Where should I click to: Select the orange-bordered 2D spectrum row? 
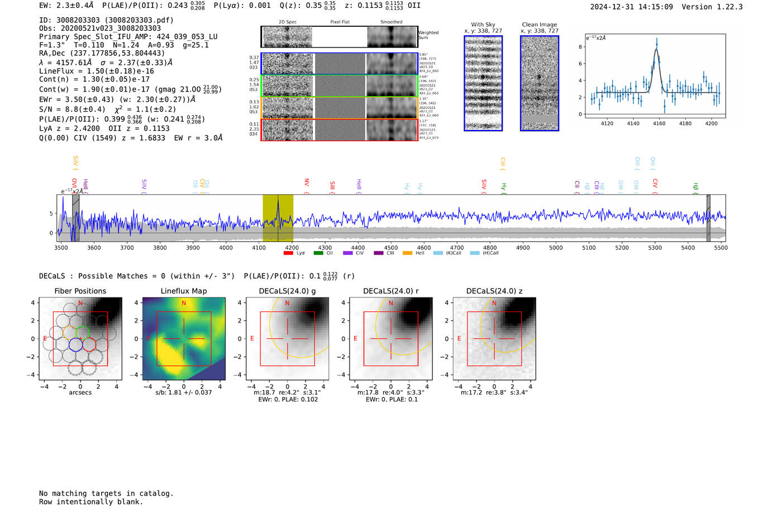pos(339,108)
